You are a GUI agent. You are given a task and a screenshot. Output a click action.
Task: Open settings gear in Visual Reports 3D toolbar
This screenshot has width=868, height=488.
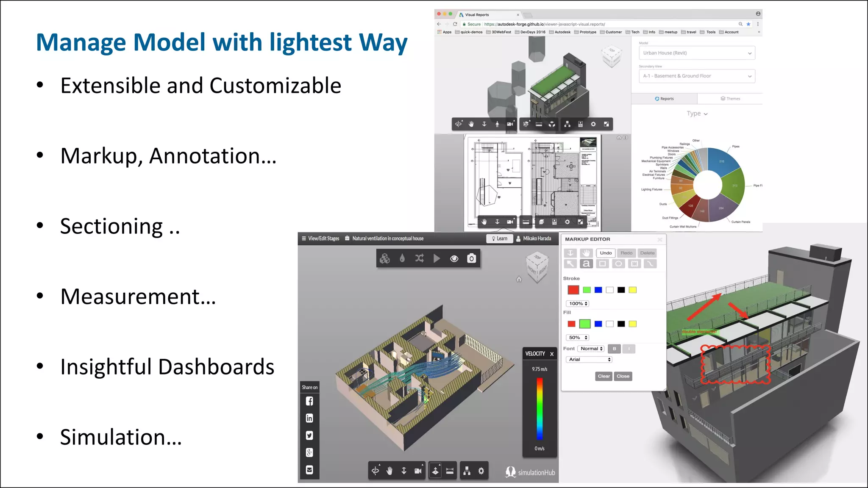pyautogui.click(x=593, y=124)
